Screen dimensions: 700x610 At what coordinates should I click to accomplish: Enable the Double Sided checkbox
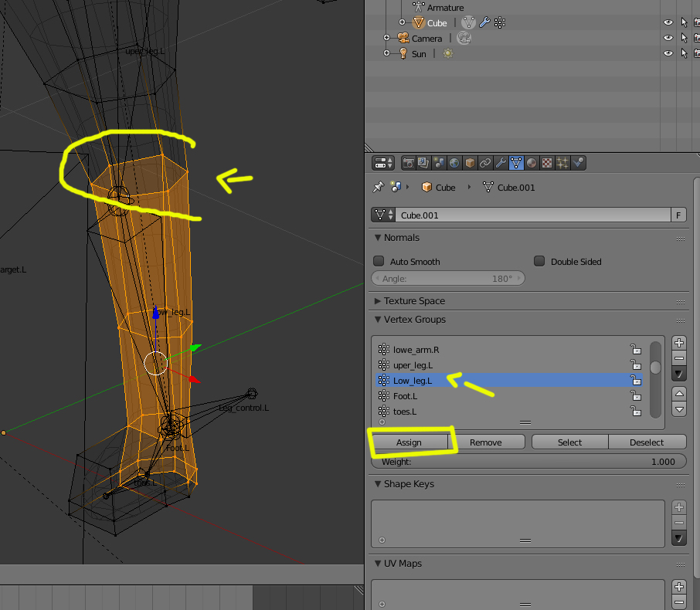tap(539, 262)
